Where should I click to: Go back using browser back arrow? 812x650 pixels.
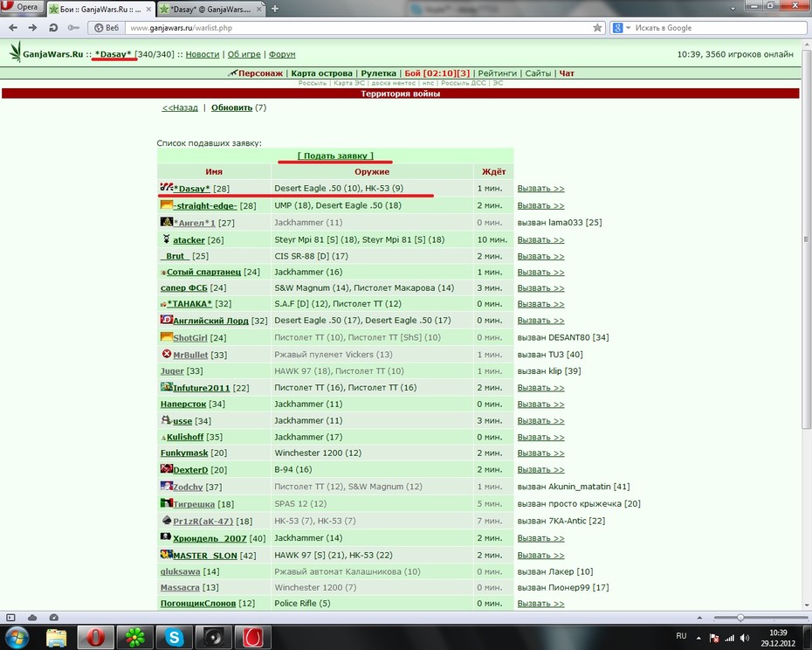(13, 28)
